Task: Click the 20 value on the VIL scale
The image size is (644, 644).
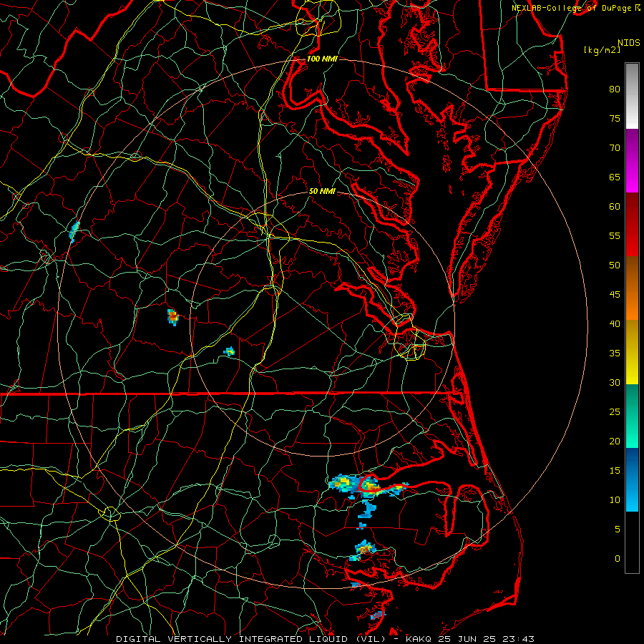Action: pos(615,441)
